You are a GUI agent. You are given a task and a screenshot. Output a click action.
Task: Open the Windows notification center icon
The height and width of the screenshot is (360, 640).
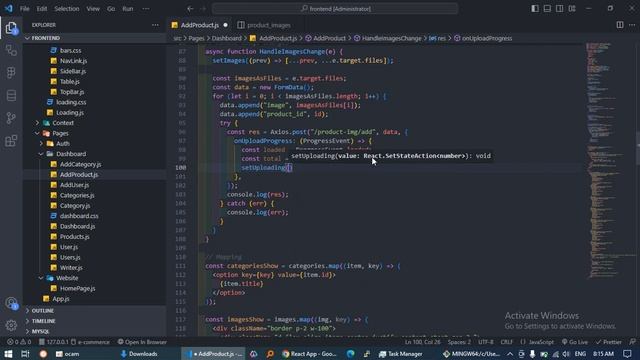(627, 354)
